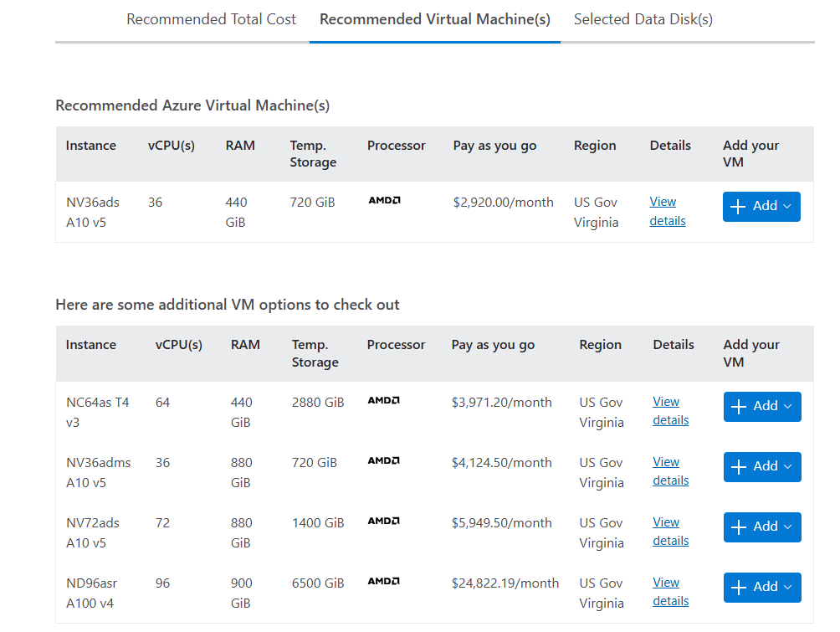View details for the ND96asr A100 v4 instance
Screen dimensions: 840x632
(x=670, y=591)
